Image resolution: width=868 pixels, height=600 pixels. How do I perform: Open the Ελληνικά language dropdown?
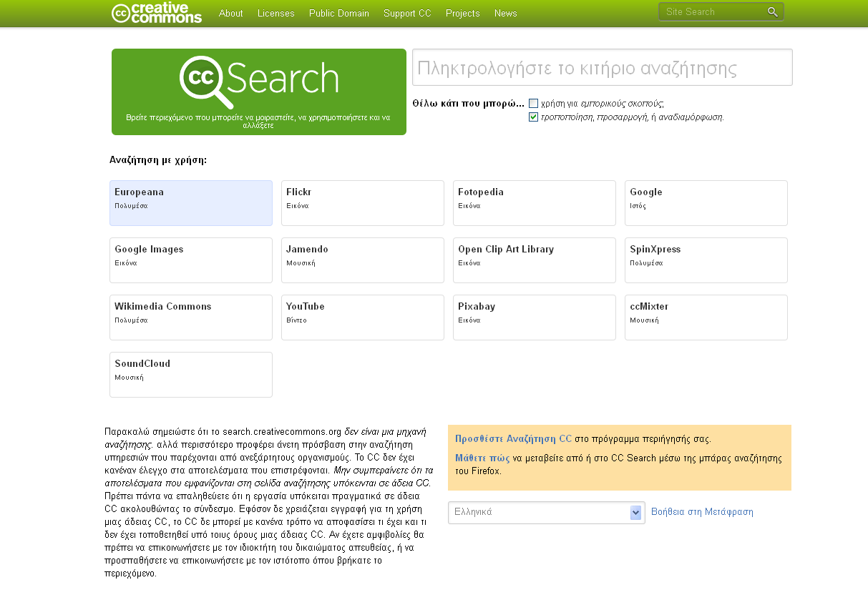click(x=547, y=512)
